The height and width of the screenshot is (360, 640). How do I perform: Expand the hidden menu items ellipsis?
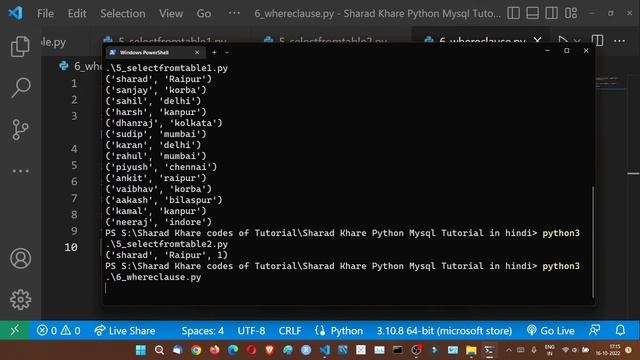pos(234,13)
